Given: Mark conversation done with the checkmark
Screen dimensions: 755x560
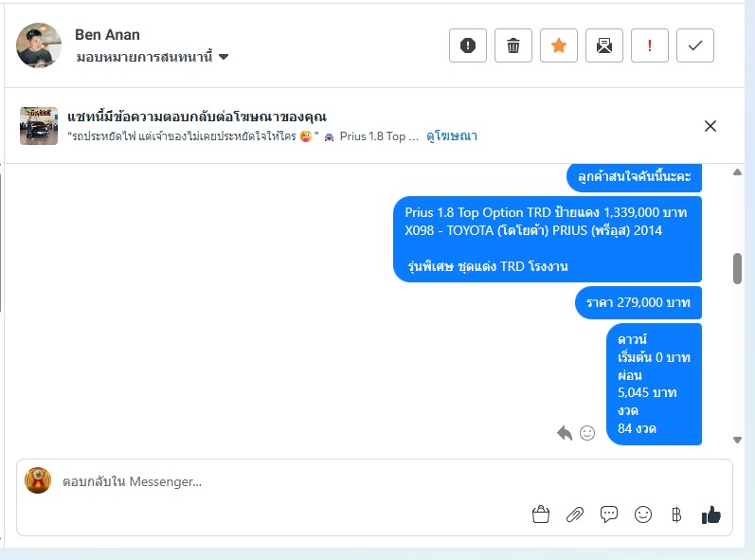Looking at the screenshot, I should [695, 45].
